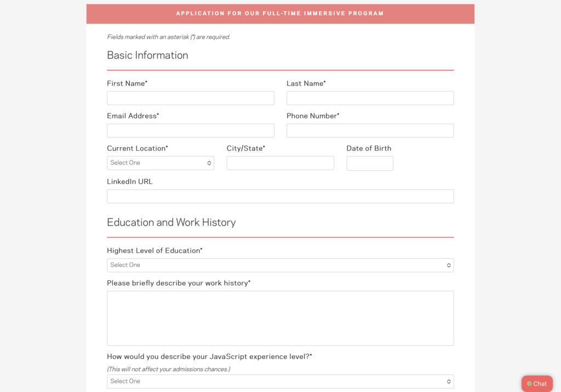Screen dimensions: 561x392
Task: Focus the LinkedIn URL input
Action: pyautogui.click(x=280, y=196)
